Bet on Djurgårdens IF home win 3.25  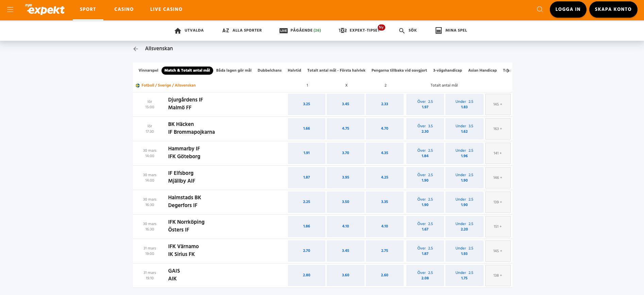tap(307, 104)
